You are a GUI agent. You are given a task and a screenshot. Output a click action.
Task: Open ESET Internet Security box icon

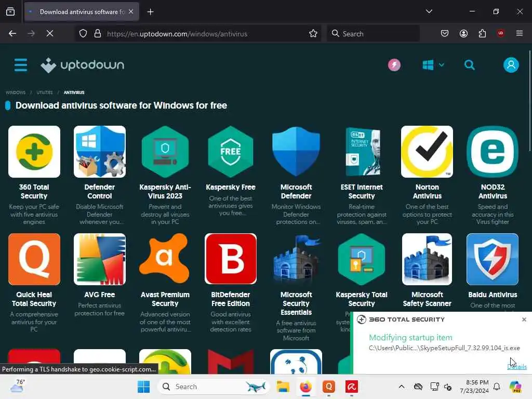coord(362,152)
